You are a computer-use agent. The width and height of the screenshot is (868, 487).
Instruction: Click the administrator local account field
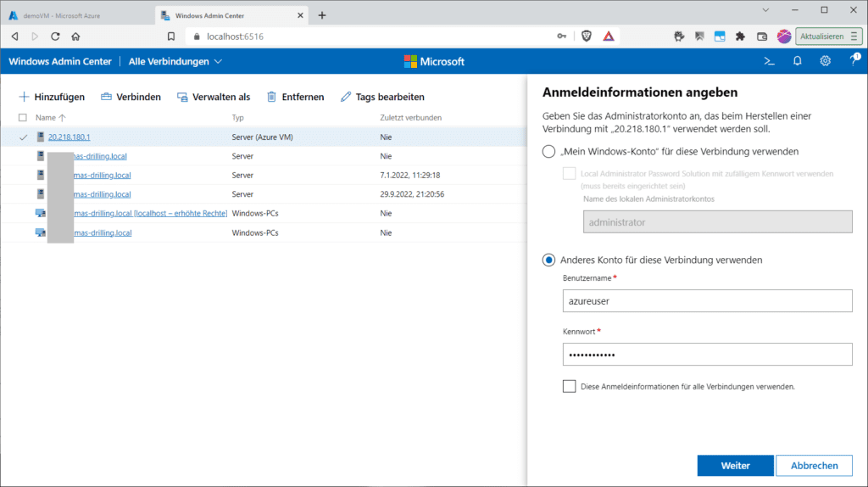[x=717, y=221]
